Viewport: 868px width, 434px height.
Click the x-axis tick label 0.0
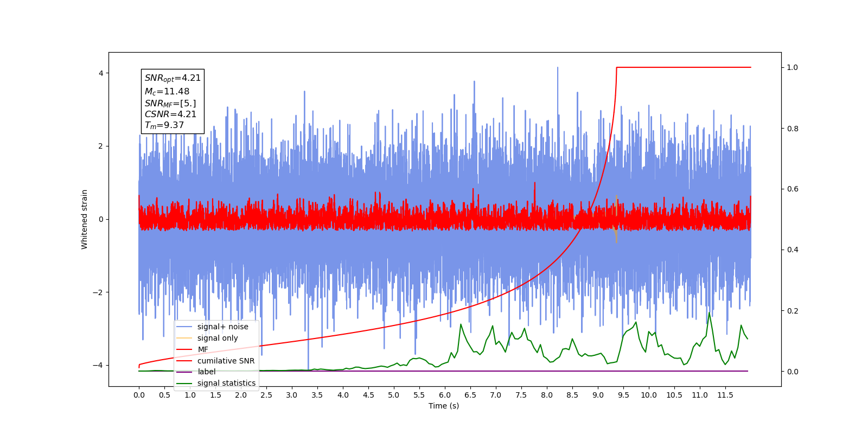(x=139, y=395)
